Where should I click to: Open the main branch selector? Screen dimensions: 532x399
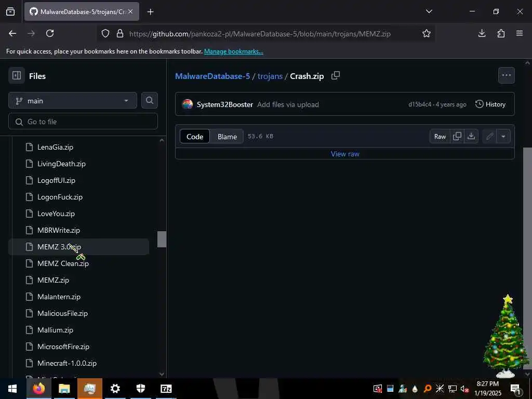(x=73, y=101)
